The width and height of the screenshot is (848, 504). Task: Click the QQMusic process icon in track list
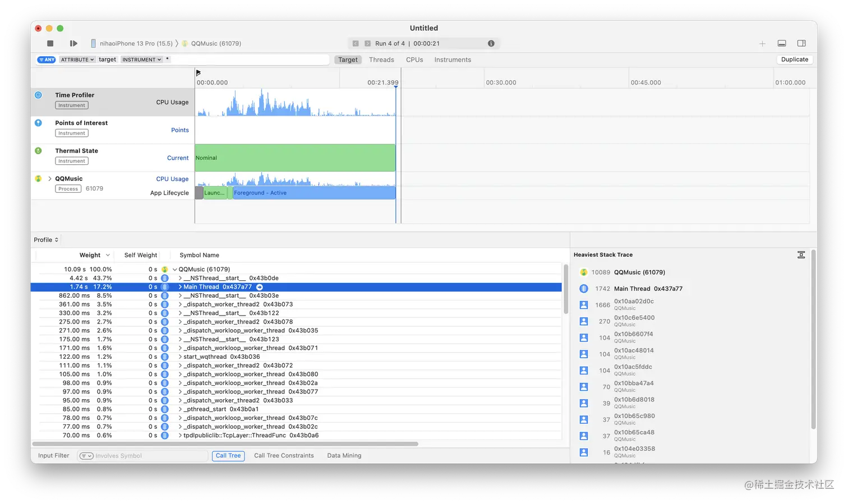(x=38, y=179)
